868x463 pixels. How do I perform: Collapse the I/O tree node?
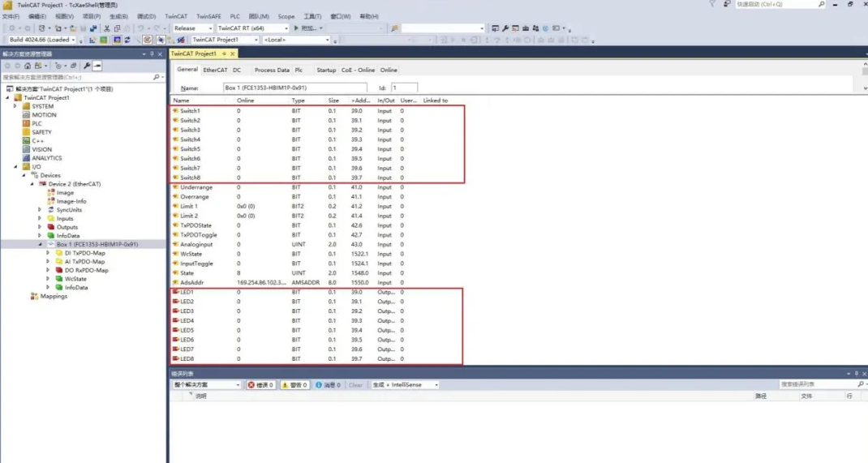click(x=15, y=166)
